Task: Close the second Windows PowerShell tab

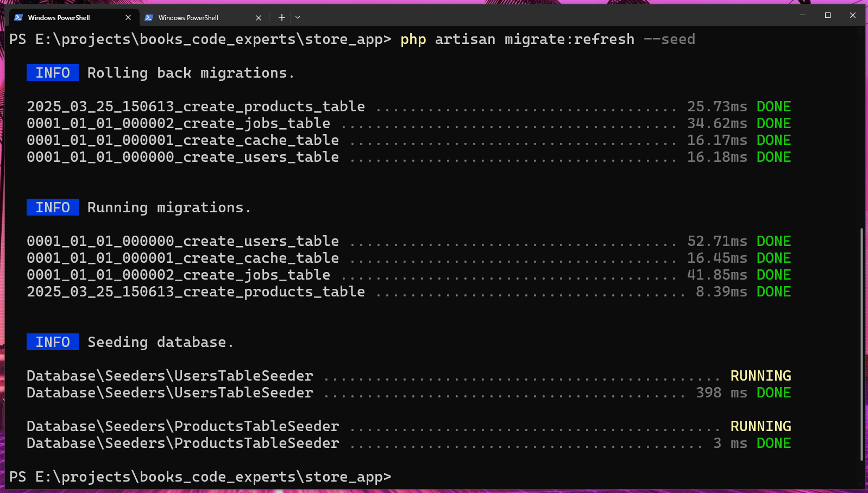Action: [259, 17]
